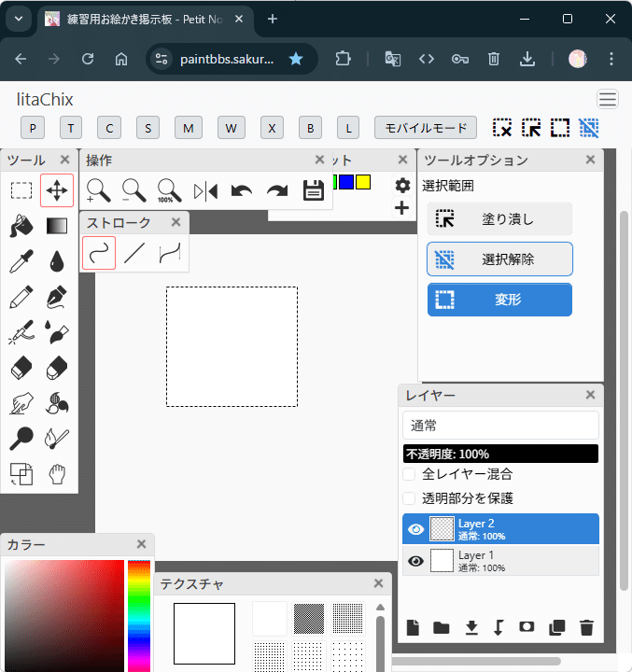Image resolution: width=632 pixels, height=672 pixels.
Task: Select the water drop blur tool
Action: 57,261
